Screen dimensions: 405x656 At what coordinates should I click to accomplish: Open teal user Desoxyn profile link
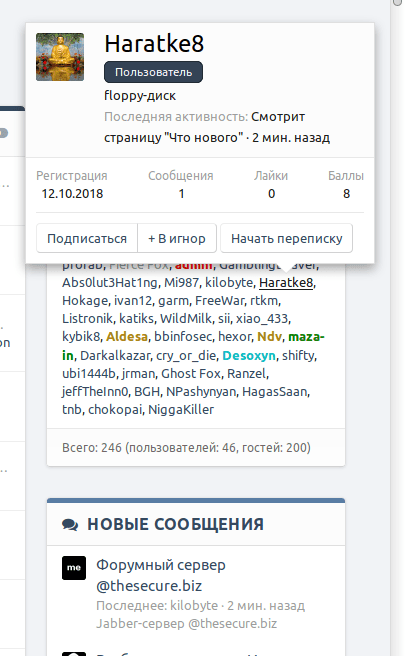[x=249, y=356]
